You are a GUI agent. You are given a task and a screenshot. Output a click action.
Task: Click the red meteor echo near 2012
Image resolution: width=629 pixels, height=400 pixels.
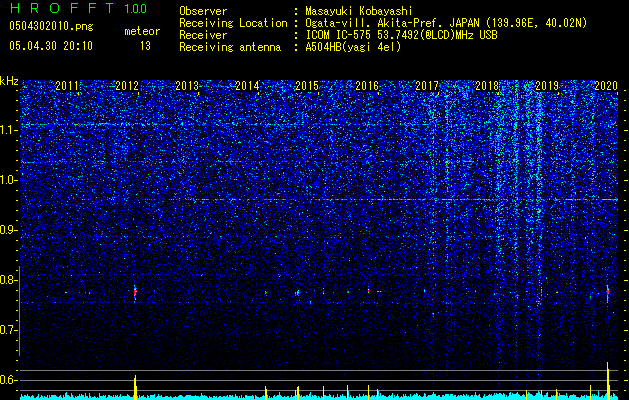[x=135, y=292]
